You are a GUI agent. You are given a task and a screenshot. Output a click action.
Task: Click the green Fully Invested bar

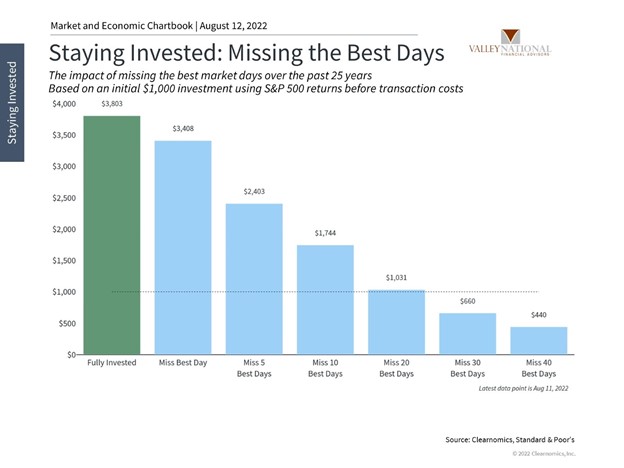[112, 235]
